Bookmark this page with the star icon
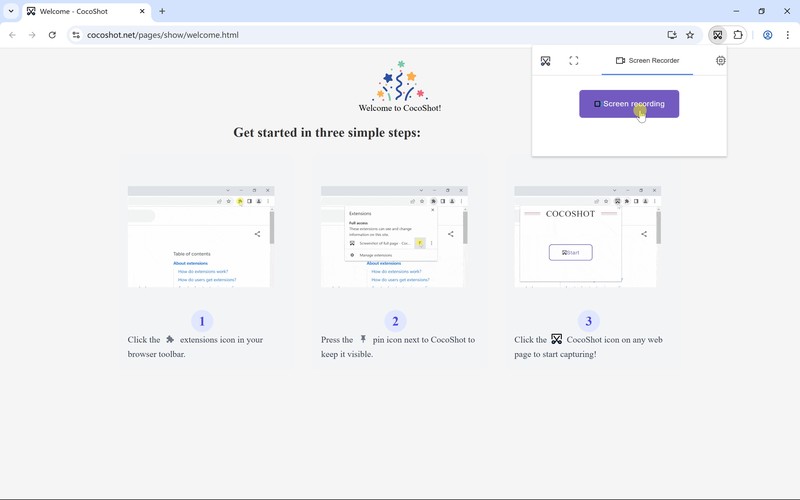The width and height of the screenshot is (800, 500). click(x=690, y=35)
